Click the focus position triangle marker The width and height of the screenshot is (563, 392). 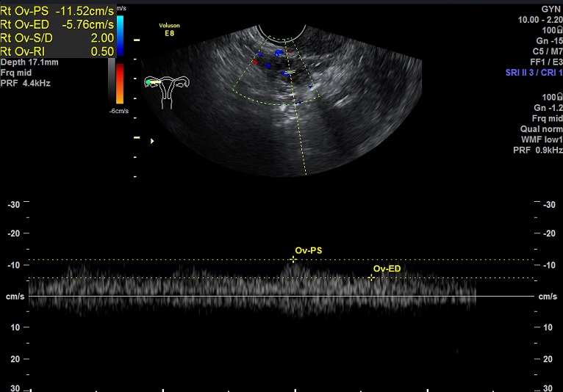click(x=152, y=141)
